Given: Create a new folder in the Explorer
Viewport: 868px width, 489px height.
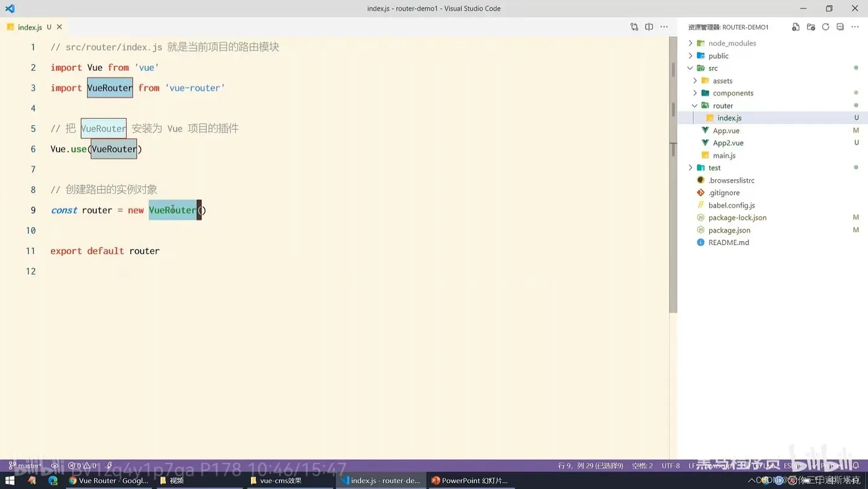Looking at the screenshot, I should (811, 27).
